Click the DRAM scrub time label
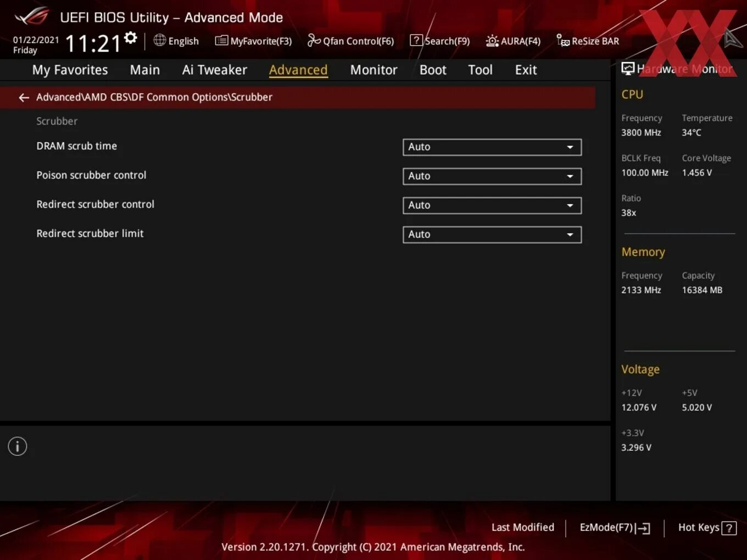 point(76,146)
